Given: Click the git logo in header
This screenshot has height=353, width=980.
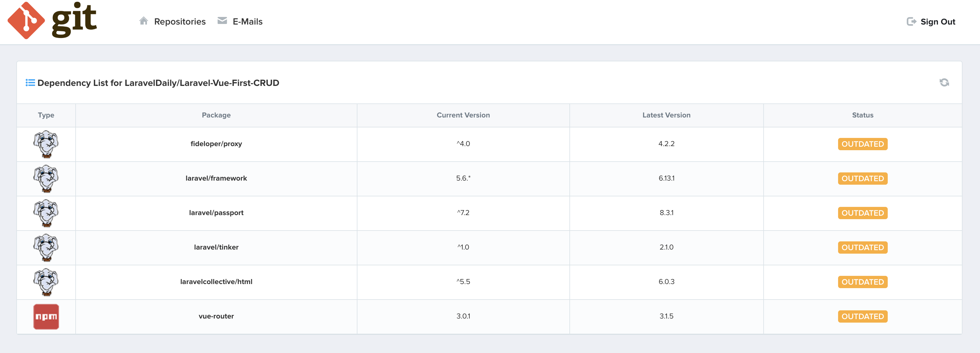Looking at the screenshot, I should click(x=52, y=20).
